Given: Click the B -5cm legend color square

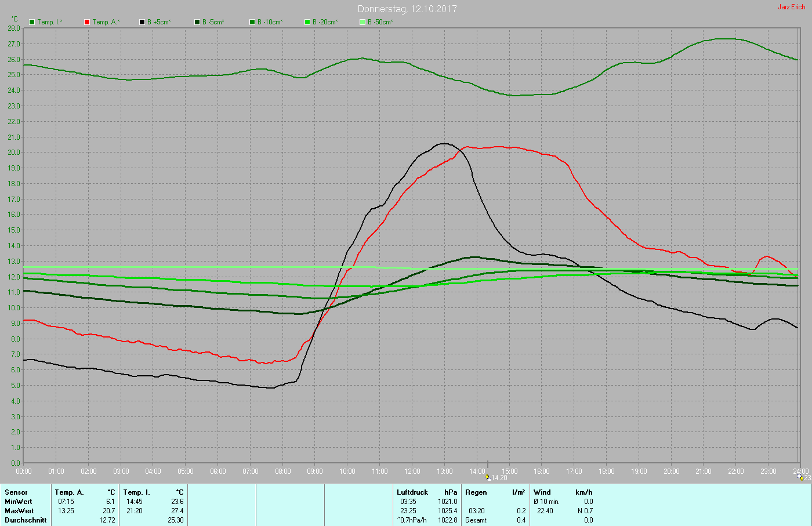Looking at the screenshot, I should pyautogui.click(x=197, y=22).
